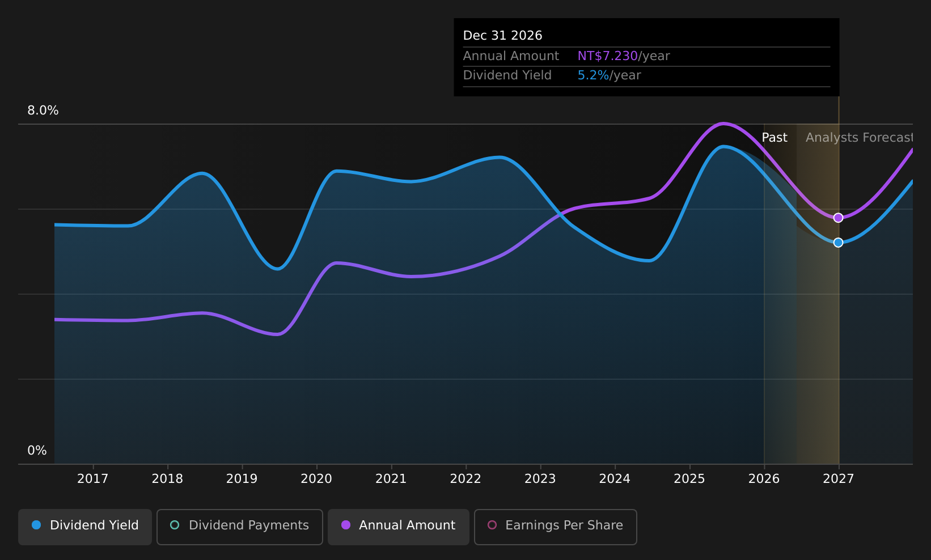Click the purple Annual Amount data point
This screenshot has width=931, height=560.
(x=838, y=218)
